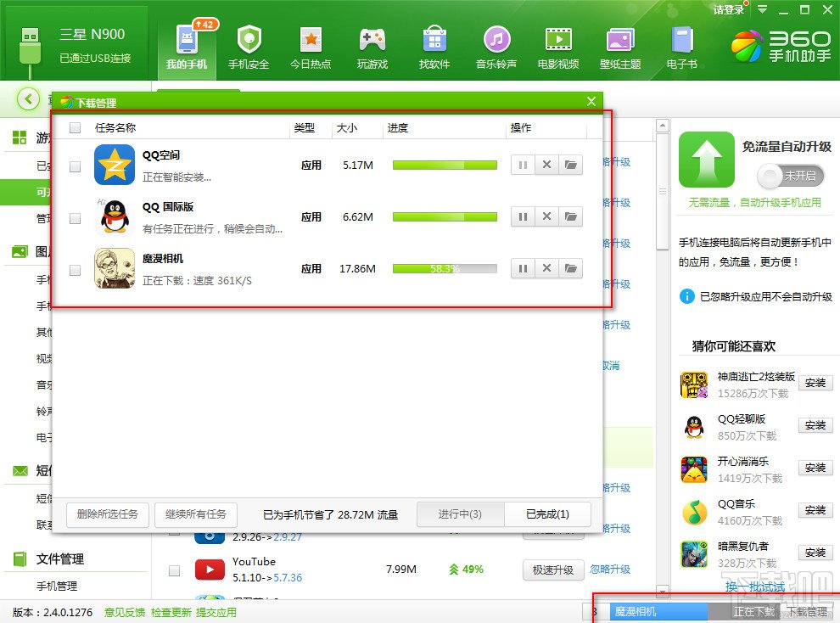This screenshot has width=840, height=623.
Task: Click the 魔漫相机 app icon
Action: 115,268
